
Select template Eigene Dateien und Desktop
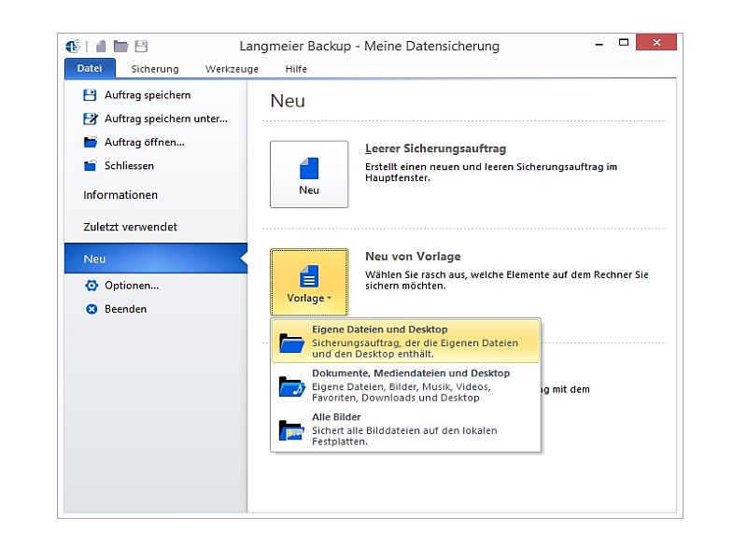(x=406, y=342)
